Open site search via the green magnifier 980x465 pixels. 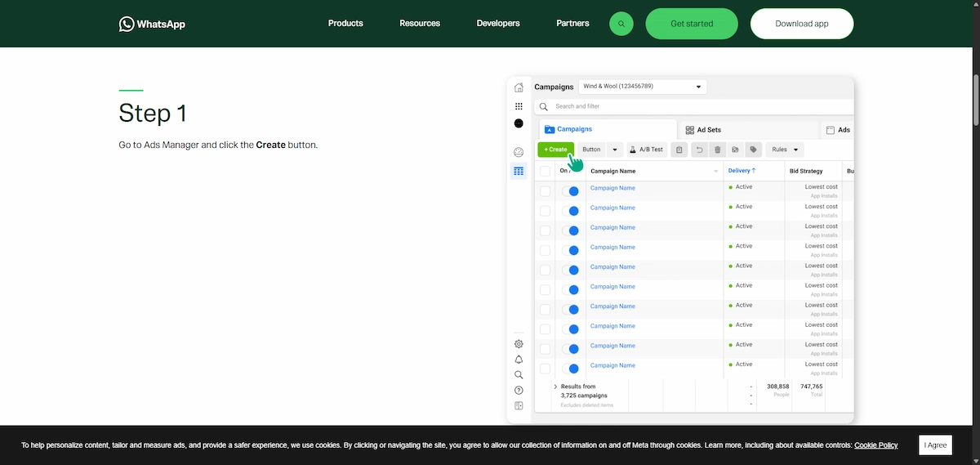(621, 24)
